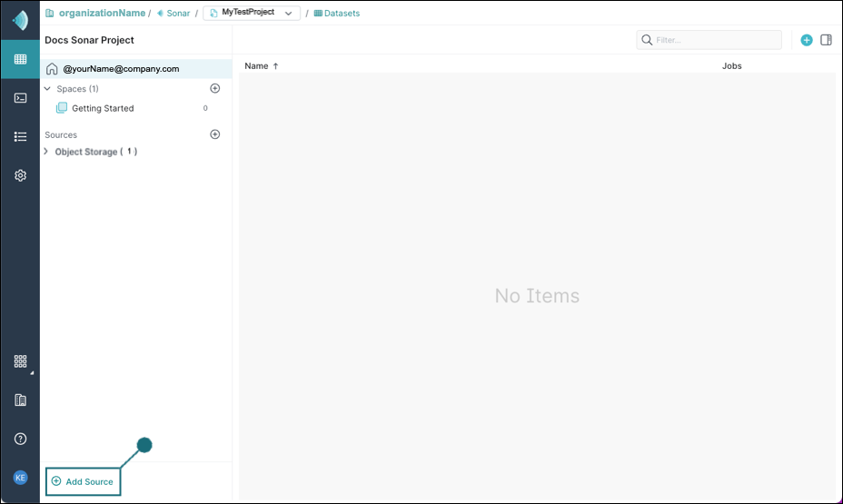Click the Add Source button
843x504 pixels.
coord(83,481)
